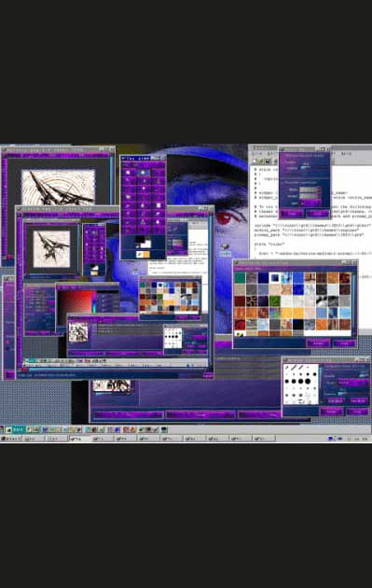Image resolution: width=372 pixels, height=588 pixels.
Task: Select the Airbrush tool in toolbox
Action: (x=128, y=221)
